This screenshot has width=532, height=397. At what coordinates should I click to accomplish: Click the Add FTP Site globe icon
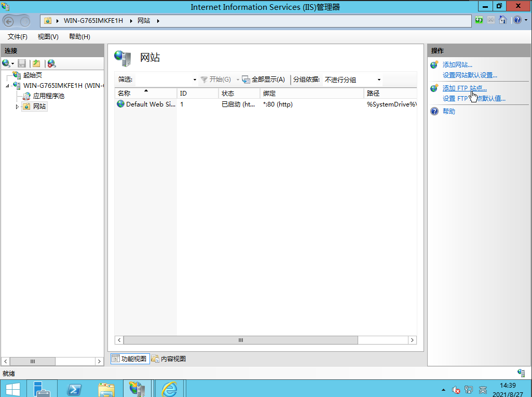pos(434,88)
